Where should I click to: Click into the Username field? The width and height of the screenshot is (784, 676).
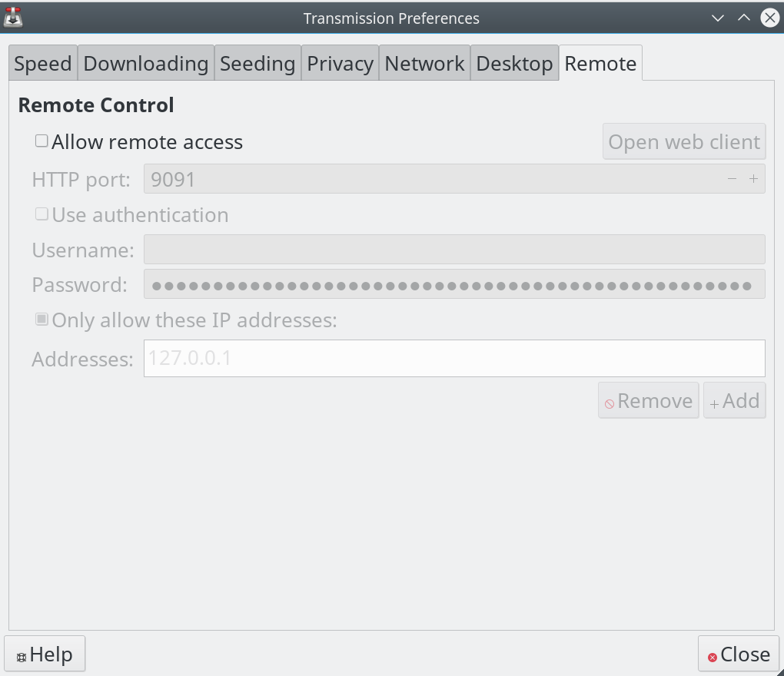click(454, 250)
